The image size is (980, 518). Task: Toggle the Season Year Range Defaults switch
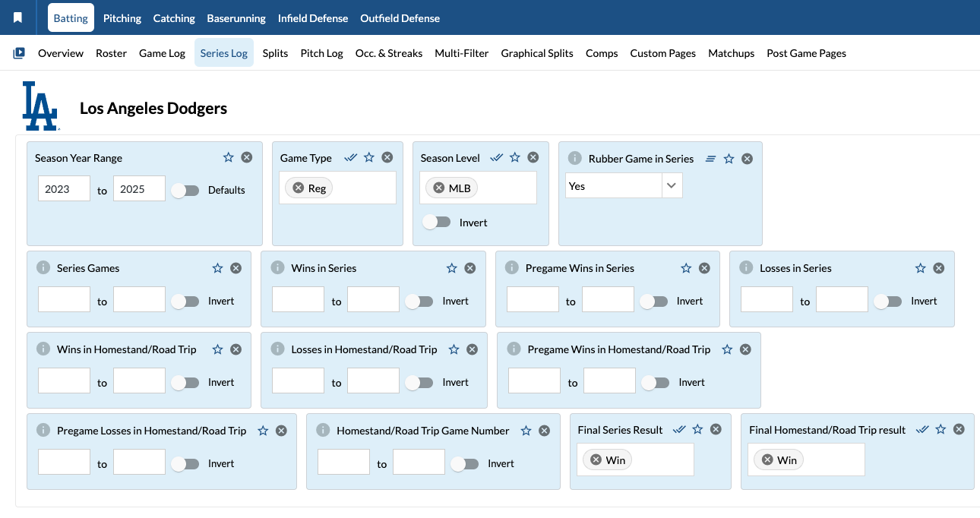[x=185, y=191]
